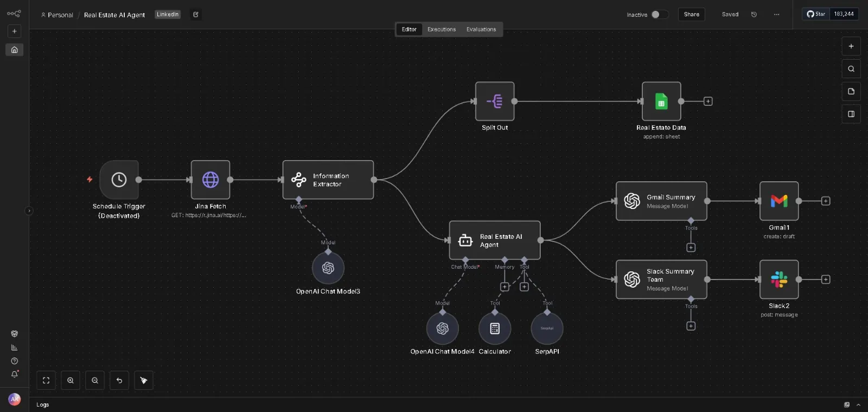Viewport: 868px width, 412px height.
Task: Click the edit tag icon beside LinkedIn
Action: (196, 15)
